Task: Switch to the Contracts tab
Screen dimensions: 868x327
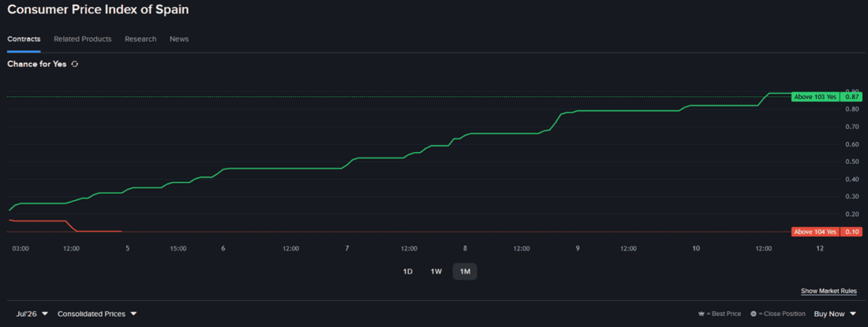Action: (24, 39)
